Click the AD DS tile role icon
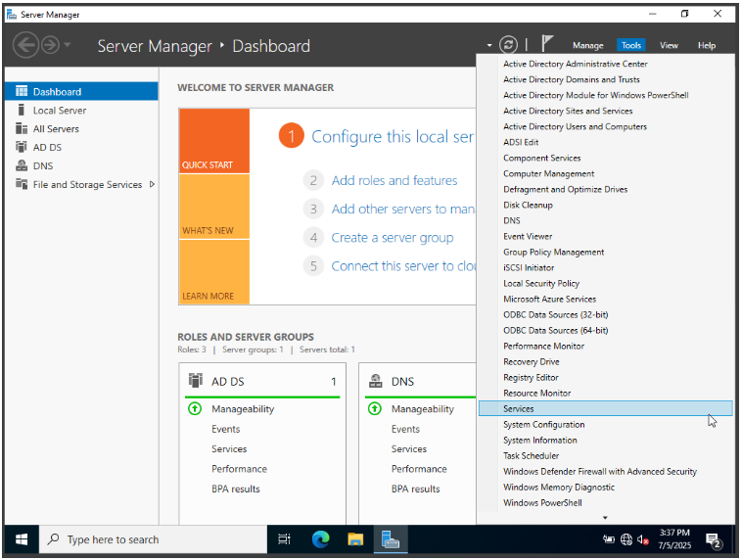The image size is (741, 560). pos(195,381)
